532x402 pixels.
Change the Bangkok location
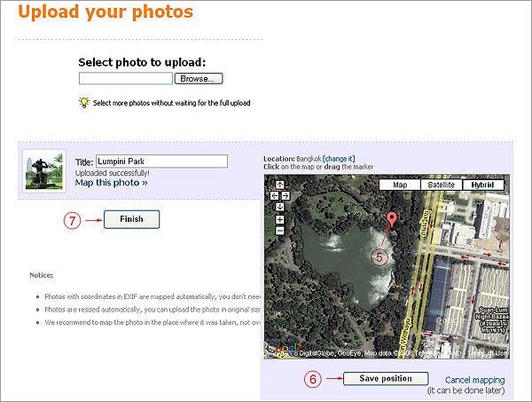[x=338, y=158]
